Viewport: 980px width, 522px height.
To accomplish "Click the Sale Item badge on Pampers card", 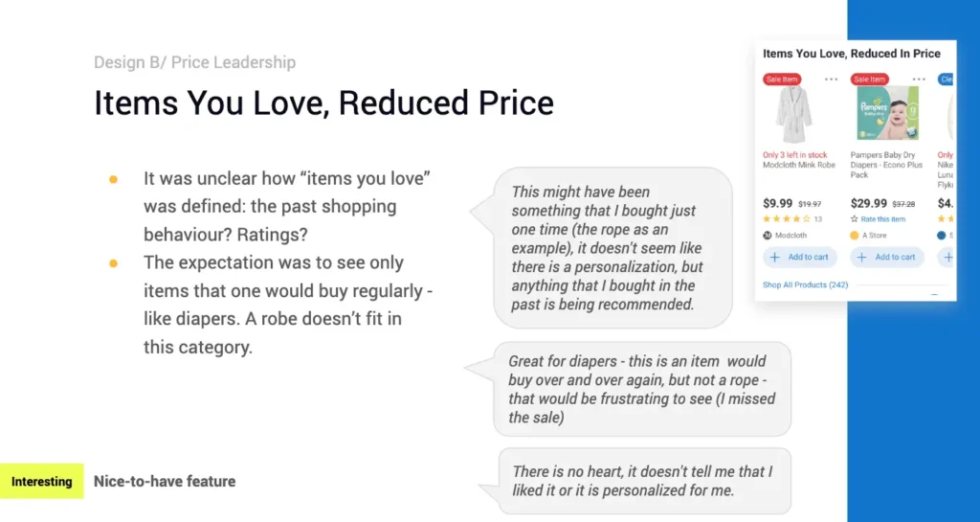I will coord(871,79).
